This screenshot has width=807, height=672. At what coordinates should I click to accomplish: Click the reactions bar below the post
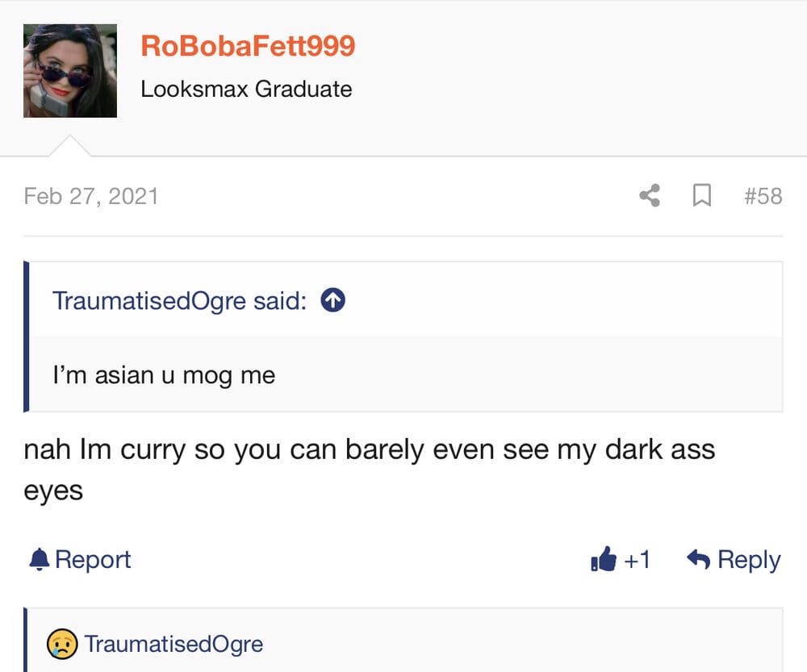click(x=404, y=640)
